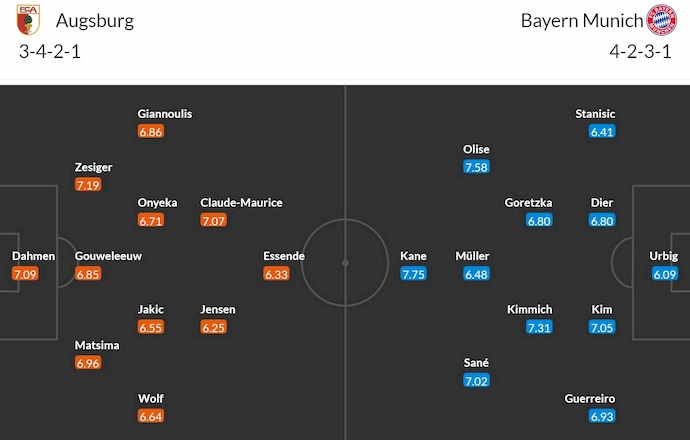
Task: Click Zesiger's 7.19 rating badge
Action: tap(88, 185)
